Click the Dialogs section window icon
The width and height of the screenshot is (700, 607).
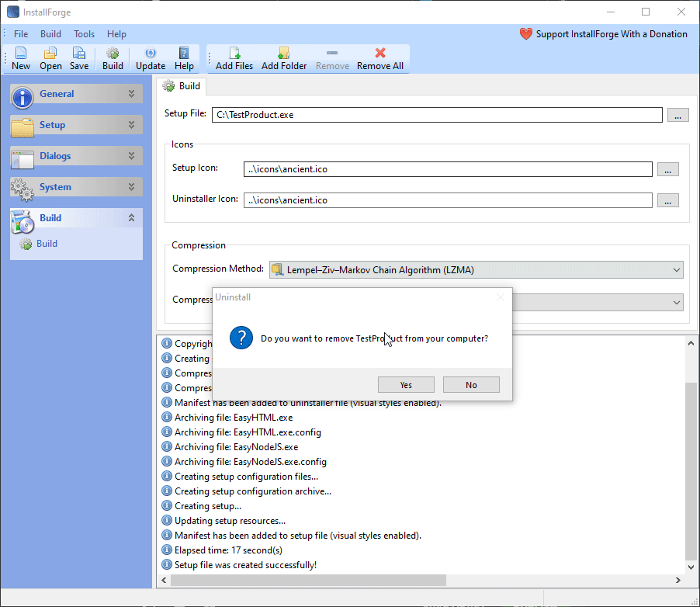pyautogui.click(x=23, y=159)
